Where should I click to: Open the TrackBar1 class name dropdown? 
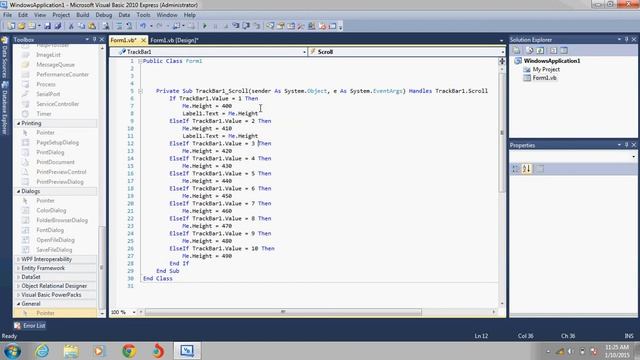click(304, 52)
